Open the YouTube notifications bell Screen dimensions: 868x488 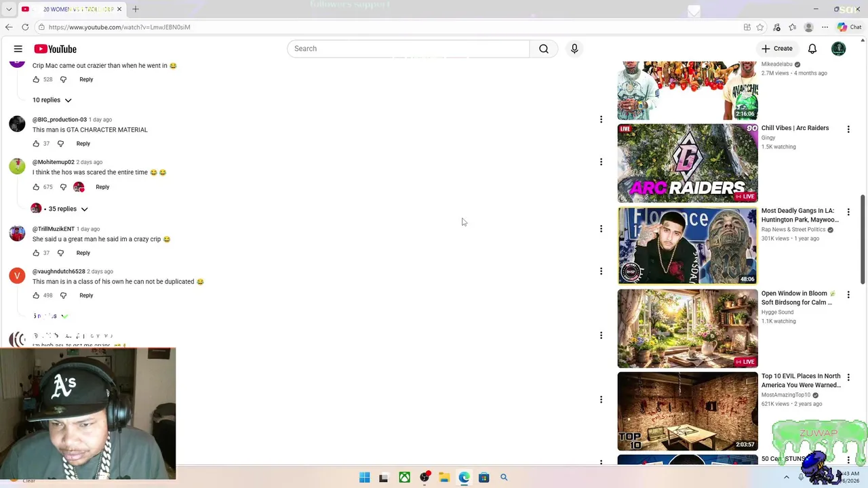(x=812, y=49)
